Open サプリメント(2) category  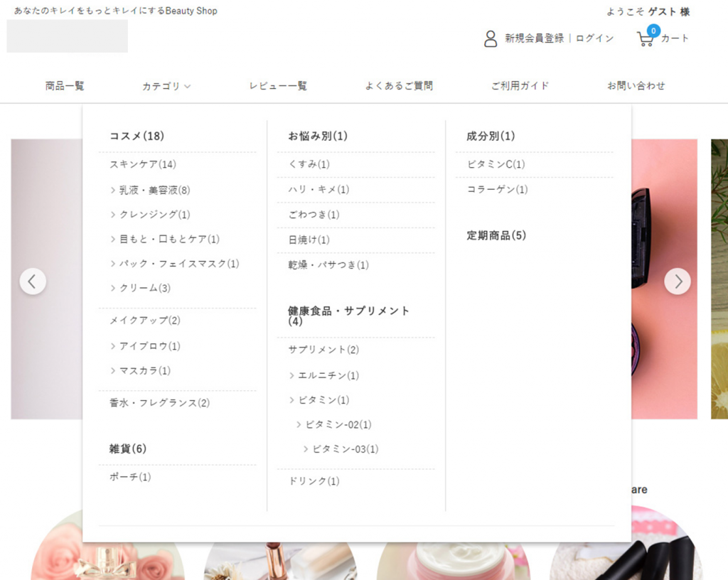click(323, 350)
